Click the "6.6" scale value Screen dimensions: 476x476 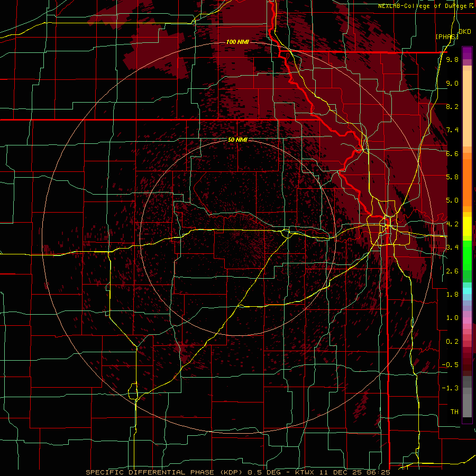pyautogui.click(x=452, y=153)
